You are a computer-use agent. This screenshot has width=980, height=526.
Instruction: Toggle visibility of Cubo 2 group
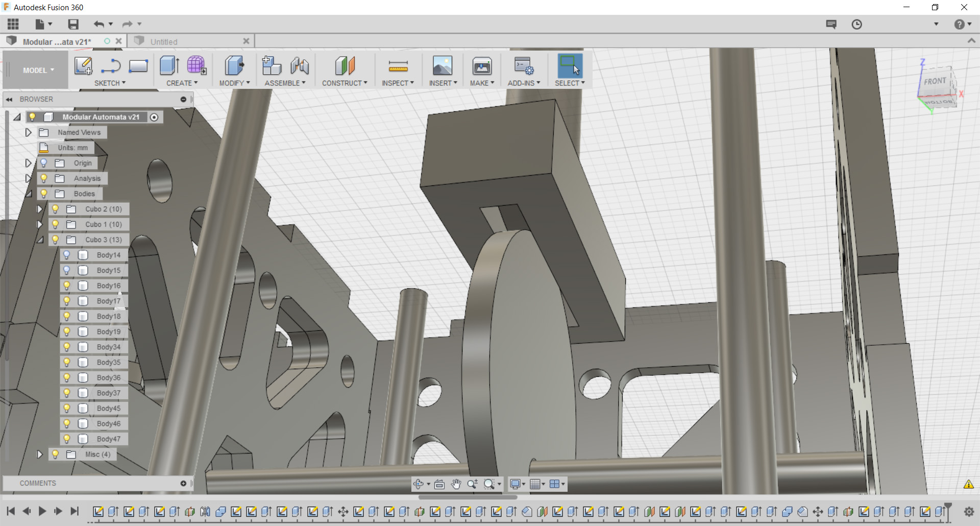pos(55,209)
